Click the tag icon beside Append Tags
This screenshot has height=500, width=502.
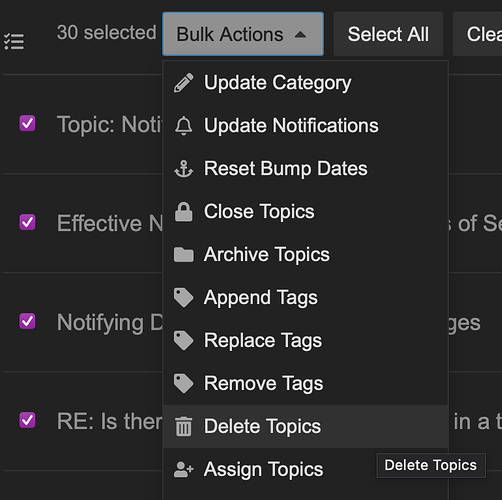click(x=184, y=298)
